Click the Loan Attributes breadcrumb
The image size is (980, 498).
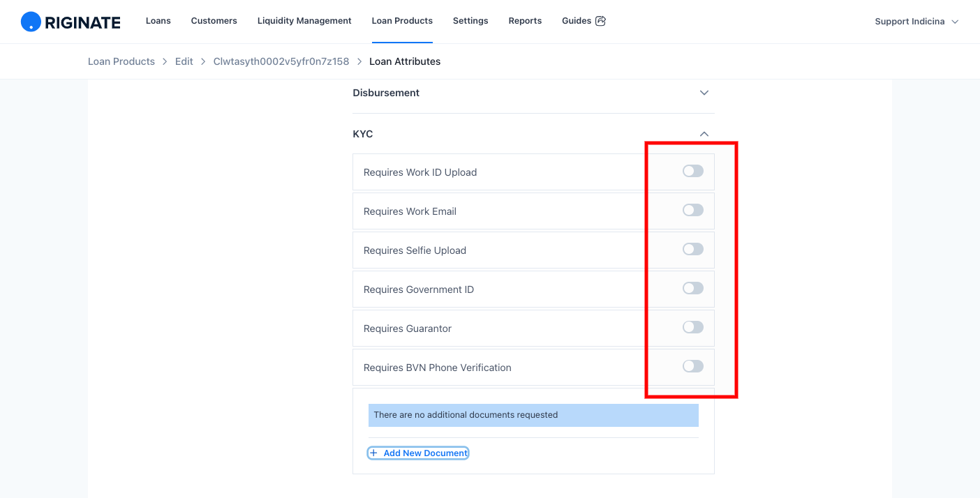tap(405, 61)
